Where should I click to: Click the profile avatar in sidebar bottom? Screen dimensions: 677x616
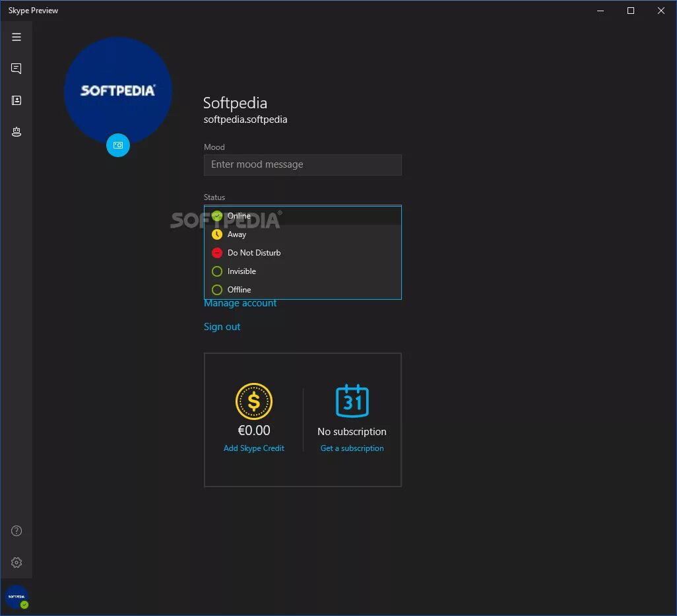click(x=16, y=597)
